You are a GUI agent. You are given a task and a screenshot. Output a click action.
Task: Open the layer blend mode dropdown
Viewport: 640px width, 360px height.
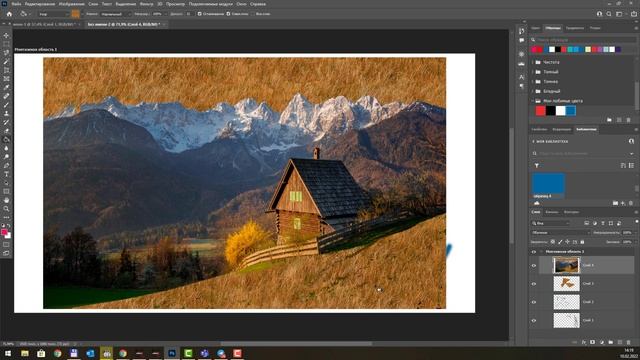pyautogui.click(x=561, y=233)
